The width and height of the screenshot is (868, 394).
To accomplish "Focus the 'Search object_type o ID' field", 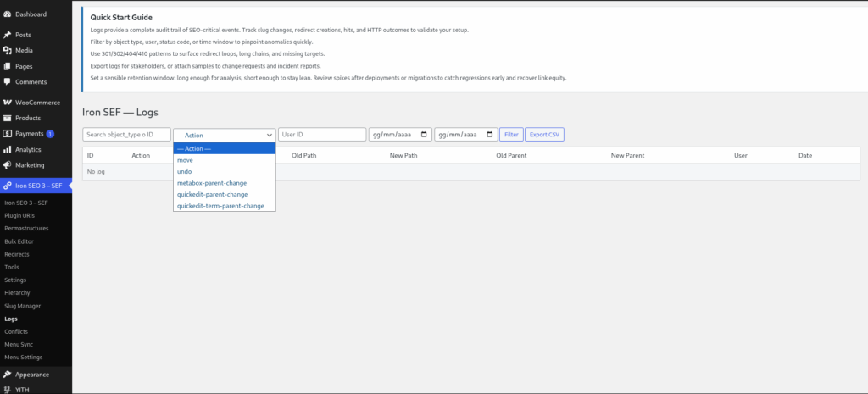I will coord(127,135).
